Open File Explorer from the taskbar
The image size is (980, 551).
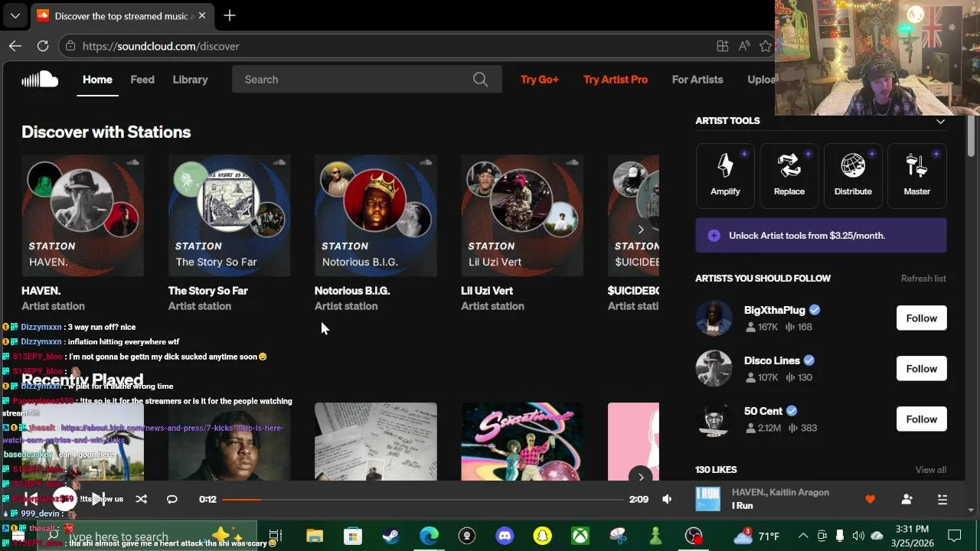(x=315, y=536)
